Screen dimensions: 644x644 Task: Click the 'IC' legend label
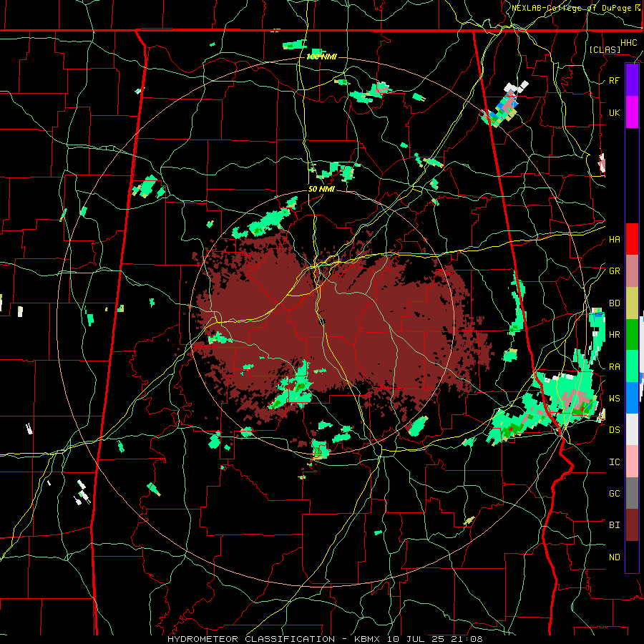tap(615, 462)
